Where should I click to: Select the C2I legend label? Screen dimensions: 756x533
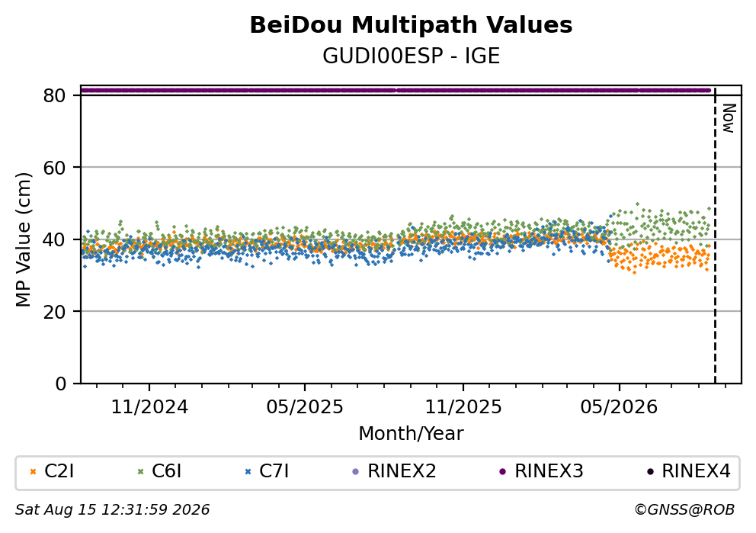point(59,471)
